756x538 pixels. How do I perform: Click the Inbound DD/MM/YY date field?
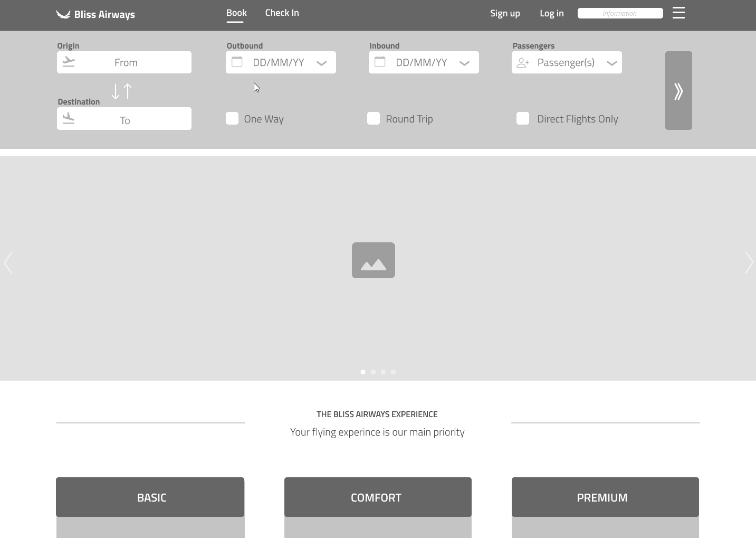click(x=424, y=62)
